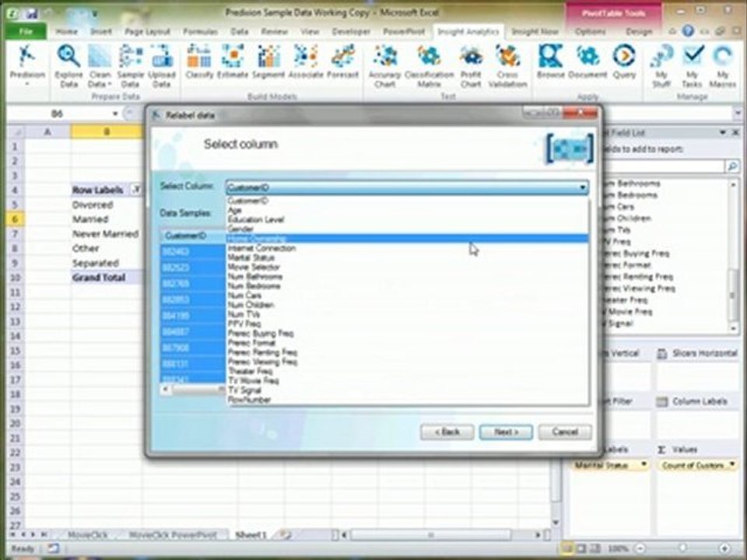The image size is (747, 560).
Task: Open the Classification Matrix tool
Action: click(430, 65)
